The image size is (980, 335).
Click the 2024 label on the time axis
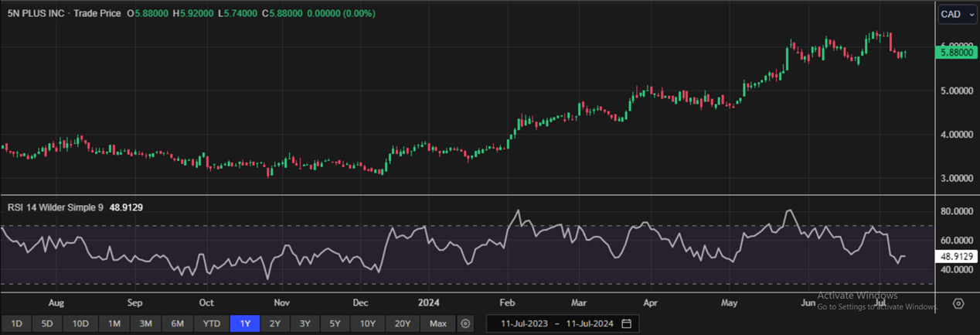tap(428, 303)
